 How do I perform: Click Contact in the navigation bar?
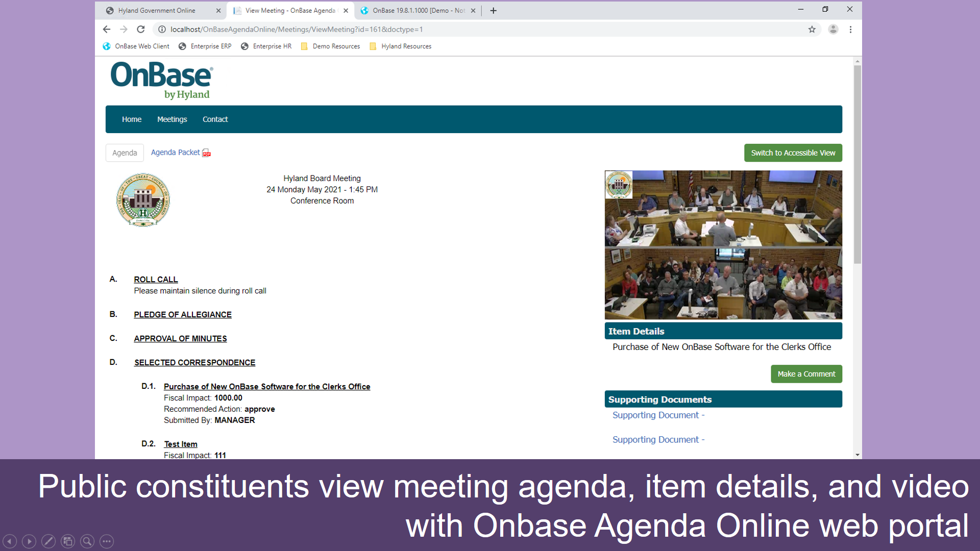point(215,119)
